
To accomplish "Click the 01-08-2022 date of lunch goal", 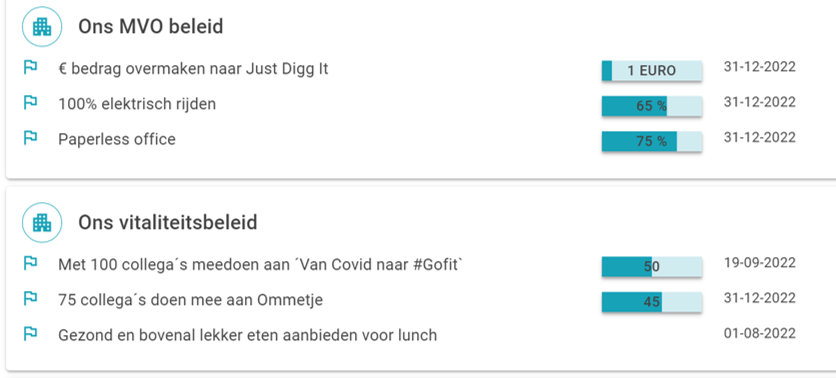I will [x=760, y=334].
